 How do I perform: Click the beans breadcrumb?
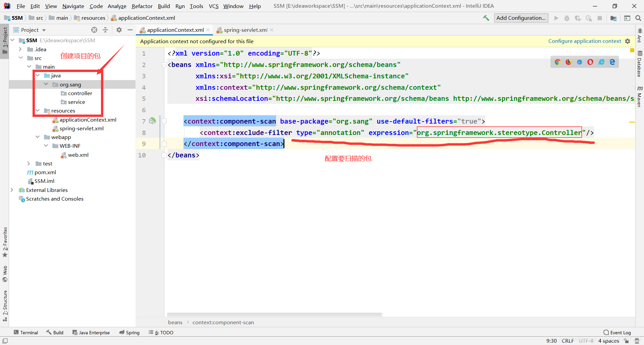tap(175, 322)
